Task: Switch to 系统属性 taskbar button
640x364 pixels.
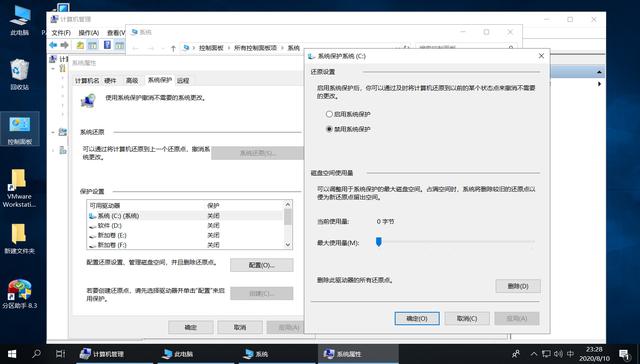Action: [x=358, y=354]
